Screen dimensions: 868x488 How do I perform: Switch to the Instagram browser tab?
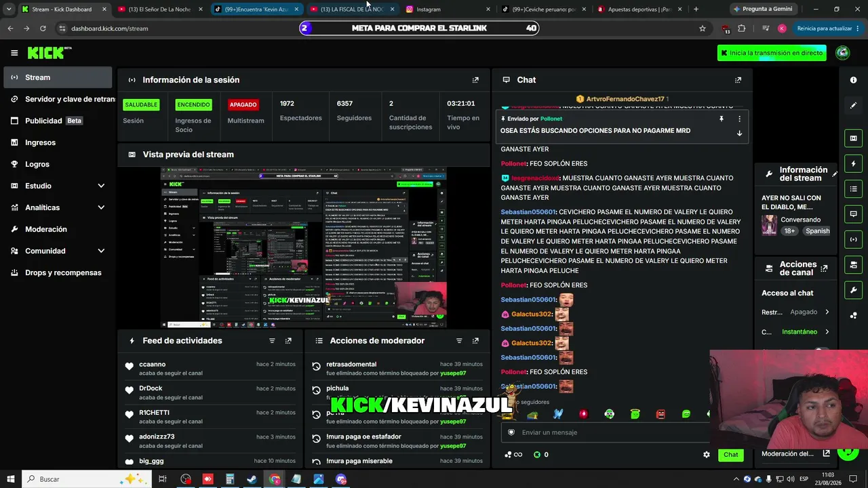(x=448, y=9)
